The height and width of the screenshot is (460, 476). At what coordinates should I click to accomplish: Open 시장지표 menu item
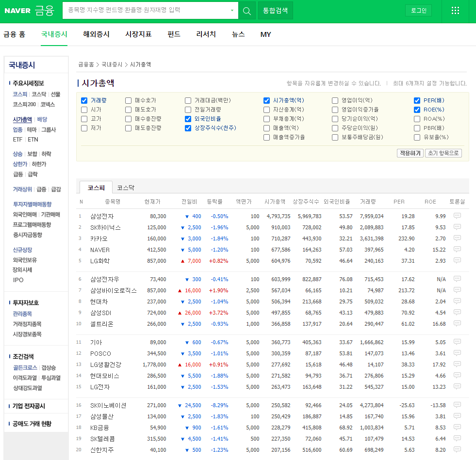click(x=138, y=34)
